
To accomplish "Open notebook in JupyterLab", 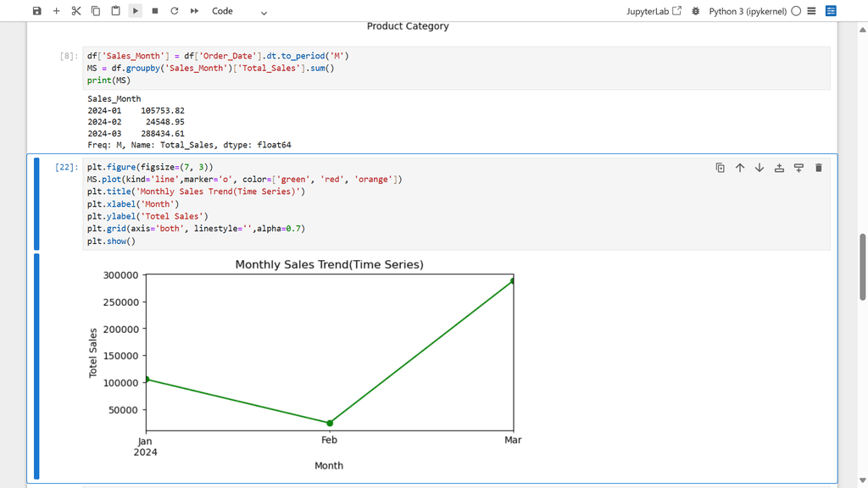I will pyautogui.click(x=654, y=11).
